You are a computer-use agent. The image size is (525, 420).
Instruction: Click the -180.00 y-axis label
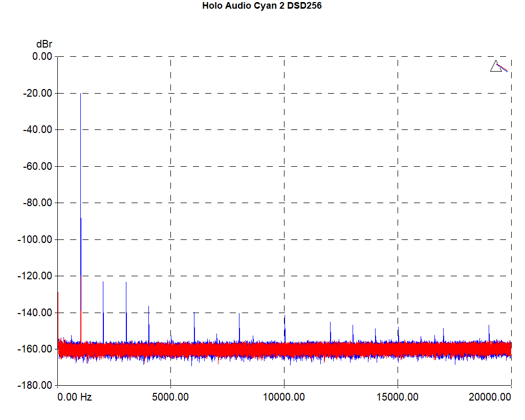[35, 385]
